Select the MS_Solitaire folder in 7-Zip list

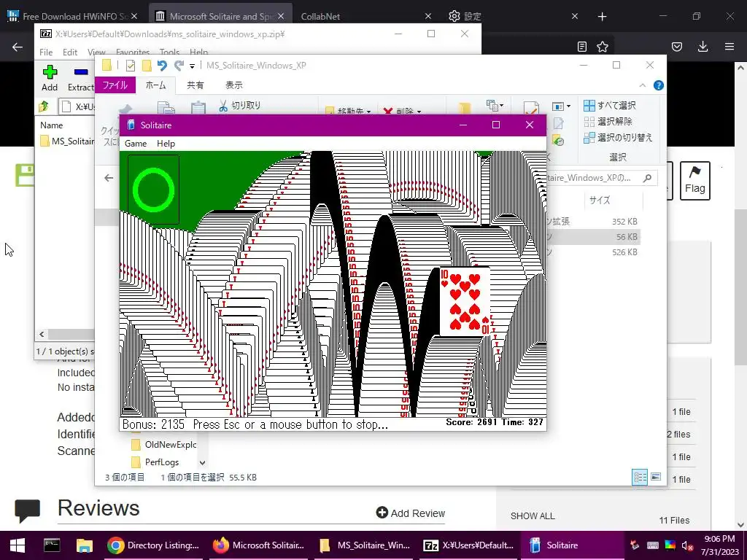pos(67,141)
